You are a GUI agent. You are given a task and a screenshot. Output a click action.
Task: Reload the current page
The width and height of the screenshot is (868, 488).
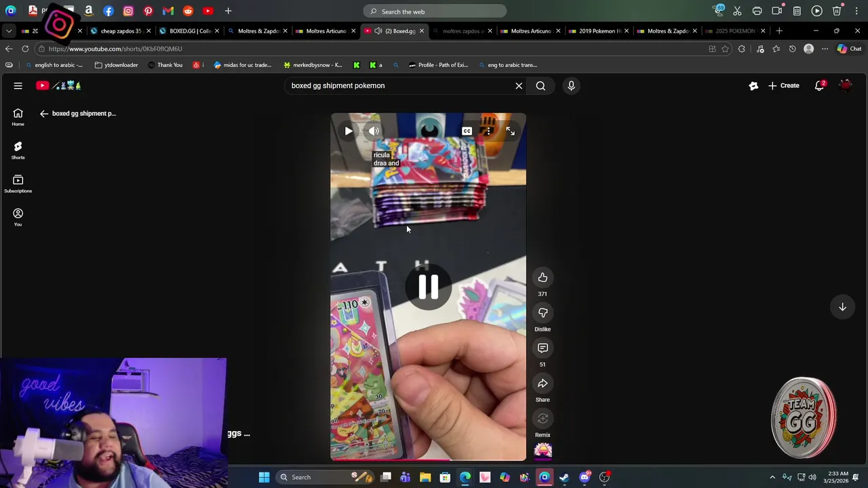click(25, 49)
